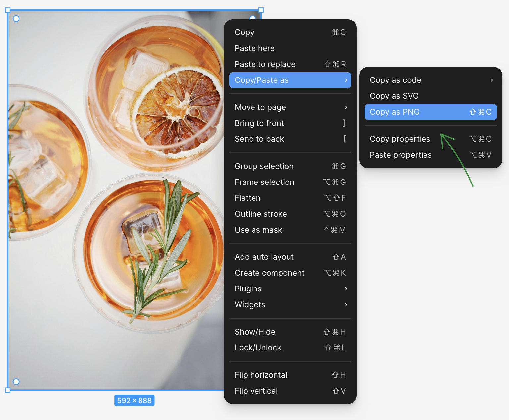
Task: Open the Widgets submenu
Action: (290, 305)
